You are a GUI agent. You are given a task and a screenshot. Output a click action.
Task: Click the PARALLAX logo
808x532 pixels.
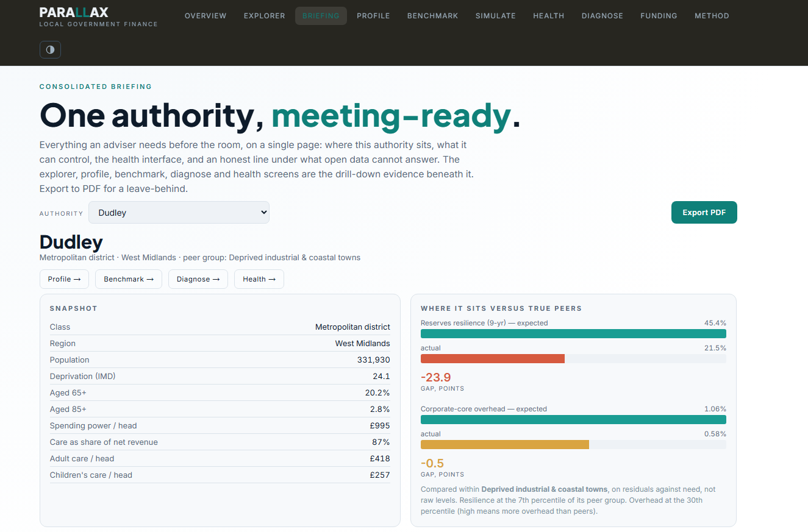(x=74, y=12)
